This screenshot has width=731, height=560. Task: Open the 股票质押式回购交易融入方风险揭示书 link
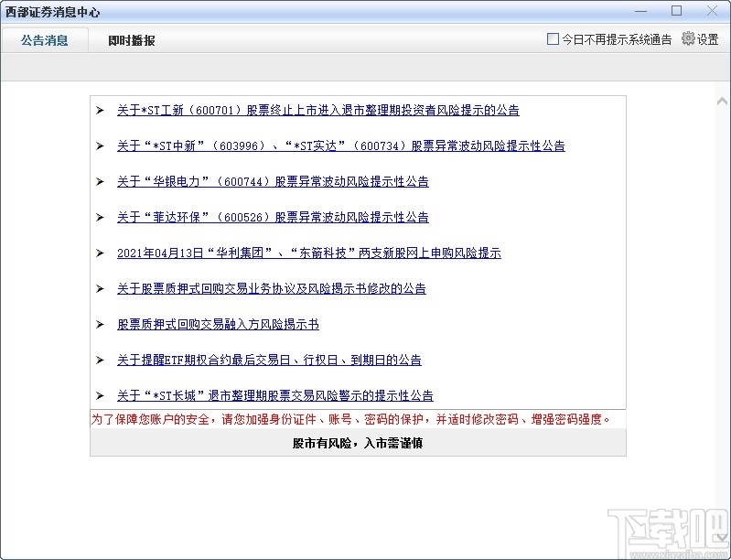(218, 325)
